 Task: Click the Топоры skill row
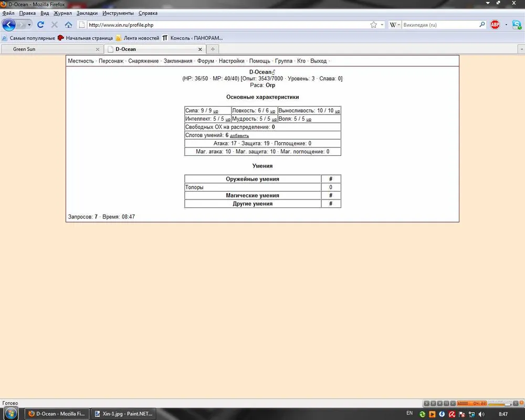click(262, 187)
